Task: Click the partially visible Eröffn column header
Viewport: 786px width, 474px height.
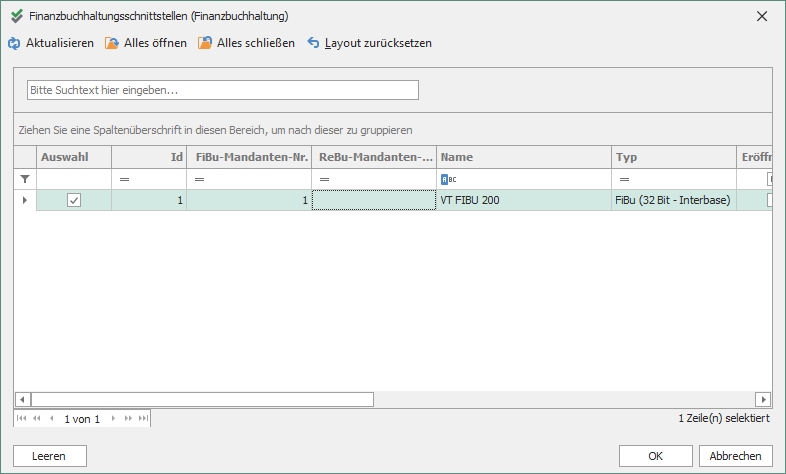Action: (x=754, y=157)
